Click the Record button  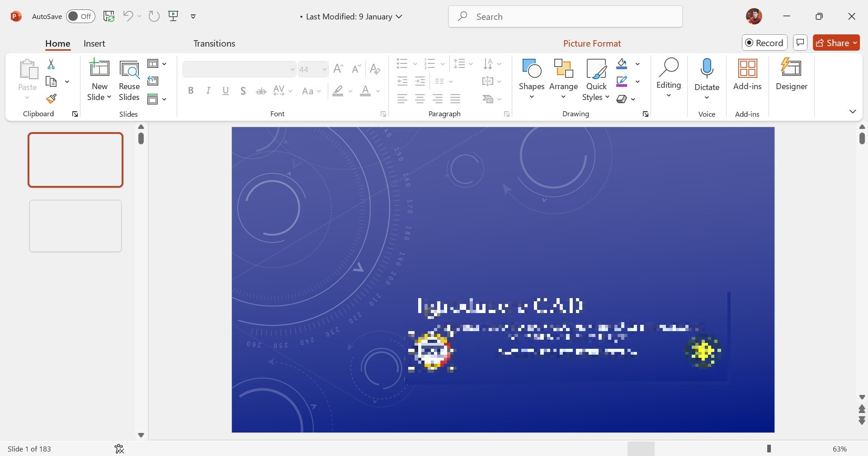764,43
